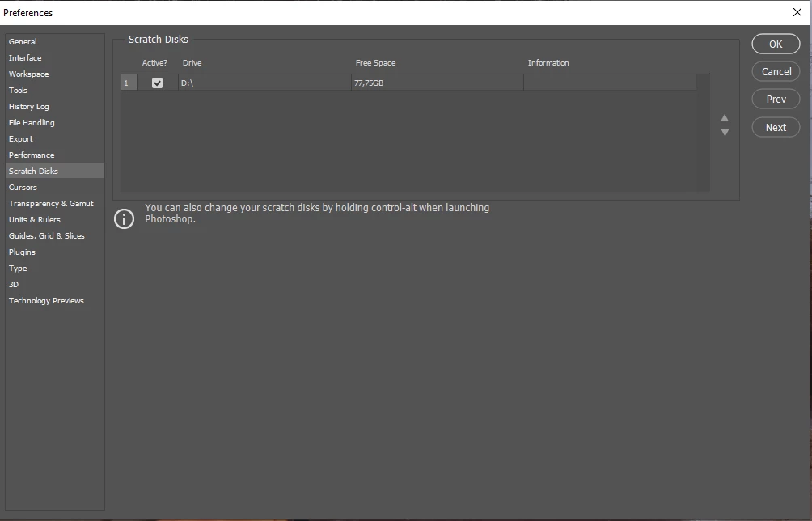Open Performance preferences
This screenshot has width=812, height=521.
pyautogui.click(x=55, y=155)
